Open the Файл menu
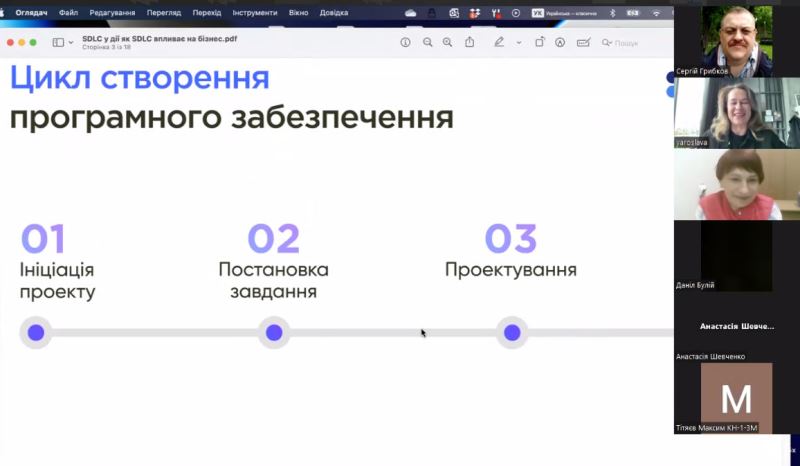This screenshot has height=466, width=800. click(68, 13)
